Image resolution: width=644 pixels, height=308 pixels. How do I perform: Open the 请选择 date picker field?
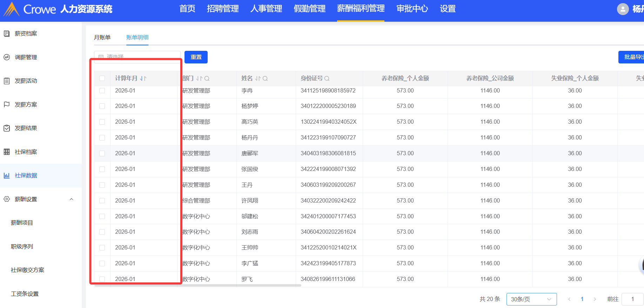(137, 56)
